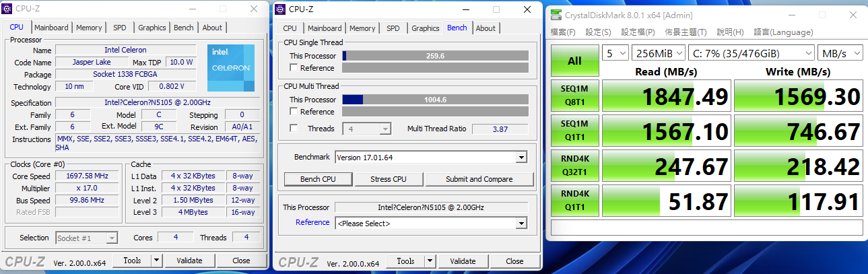Click Max TDP value 10.0 W
Viewport: 868px width, 274px height.
pyautogui.click(x=180, y=62)
